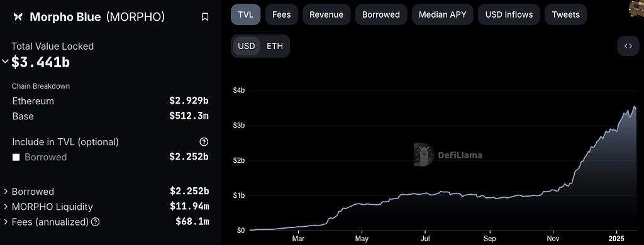This screenshot has width=644, height=245.
Task: Bookmark the Morpho Blue protocol
Action: coord(205,17)
